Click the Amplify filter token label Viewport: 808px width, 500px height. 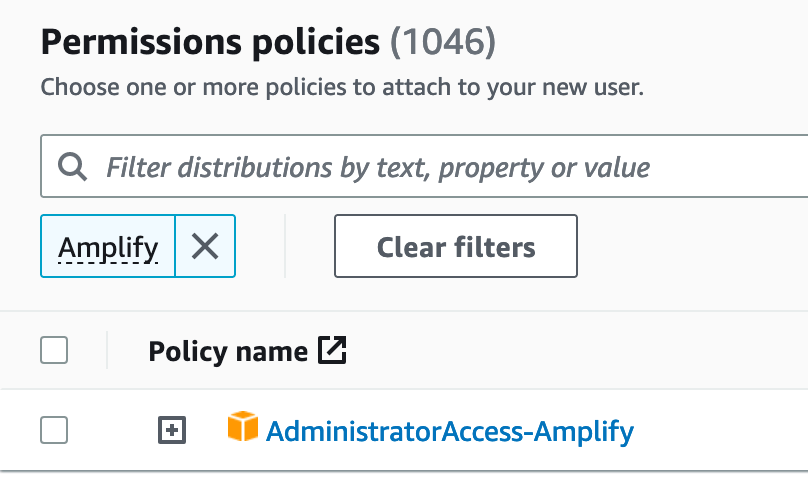click(108, 246)
